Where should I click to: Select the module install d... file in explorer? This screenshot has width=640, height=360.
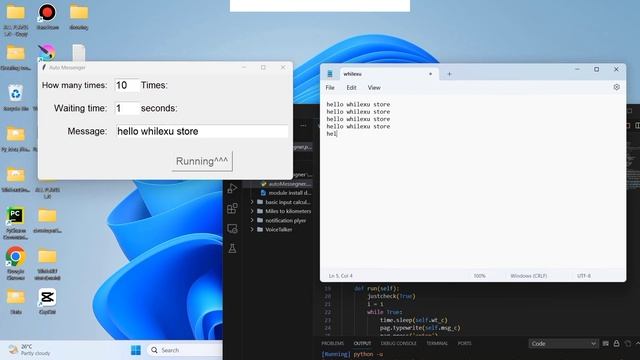pyautogui.click(x=285, y=193)
